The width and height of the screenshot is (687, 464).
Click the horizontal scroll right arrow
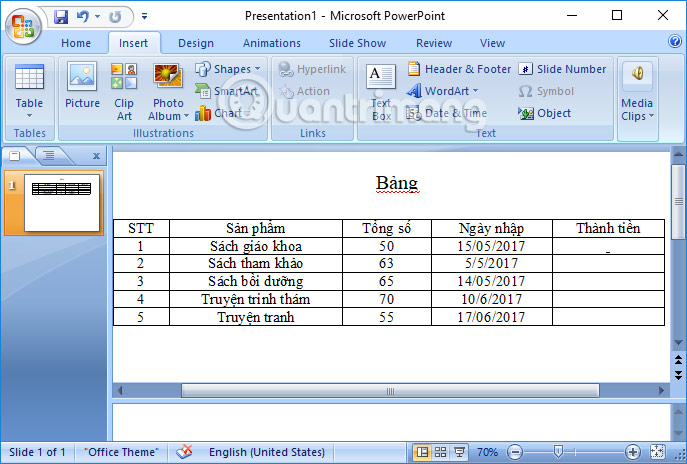(662, 390)
